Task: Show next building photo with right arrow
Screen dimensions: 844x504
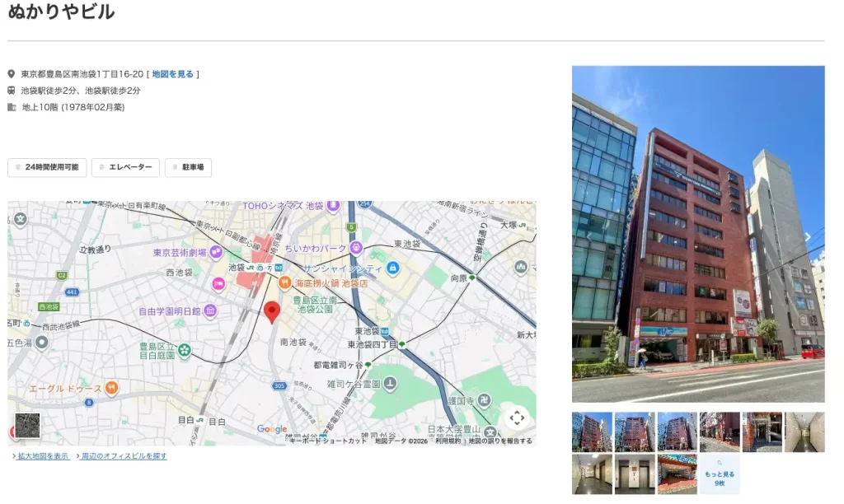Action: click(808, 236)
